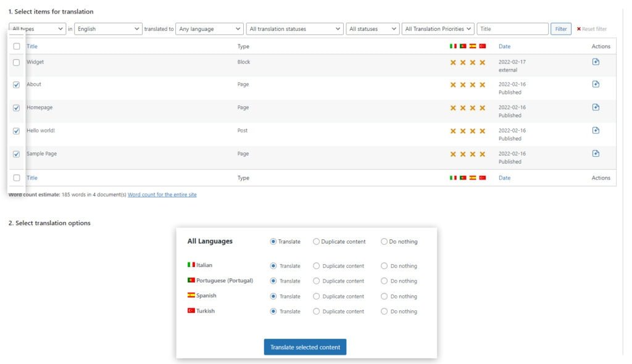Click the Title search input field
This screenshot has width=632, height=364.
[x=512, y=29]
